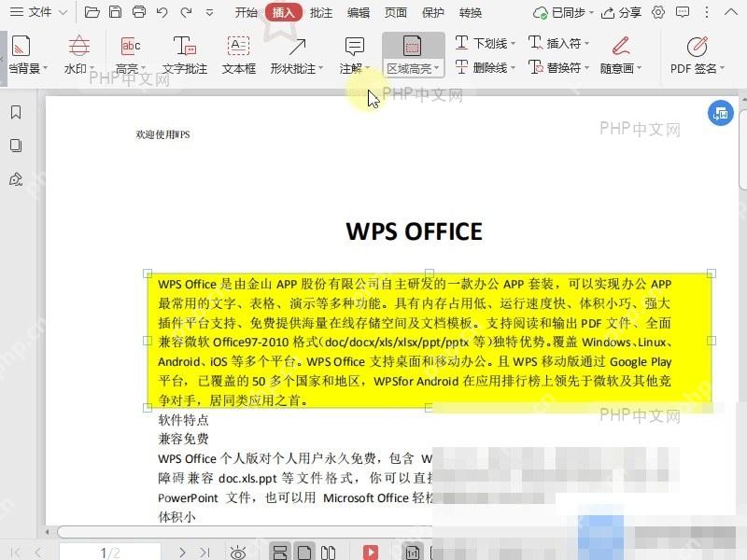Expand the quick access toolbar dropdown

pyautogui.click(x=209, y=13)
